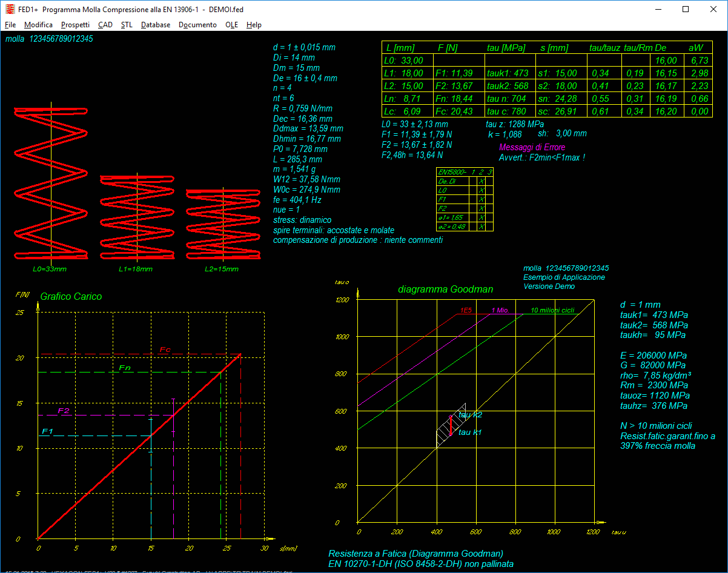The height and width of the screenshot is (573, 728).
Task: Open the Help menu
Action: tap(254, 25)
